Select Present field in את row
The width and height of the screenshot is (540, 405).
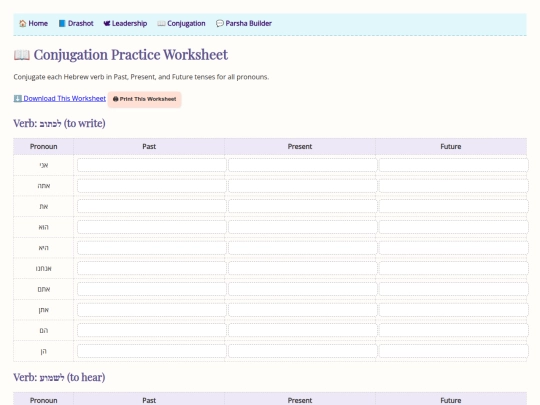coord(303,207)
